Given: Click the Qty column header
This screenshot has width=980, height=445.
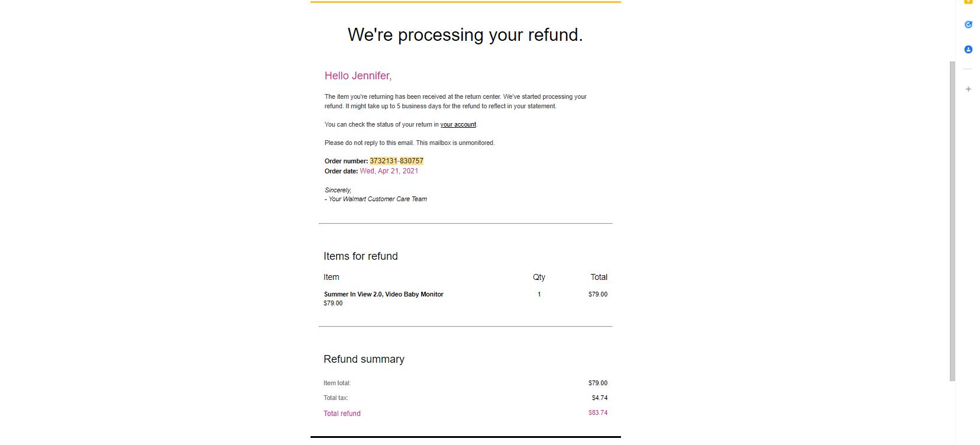Looking at the screenshot, I should (539, 277).
